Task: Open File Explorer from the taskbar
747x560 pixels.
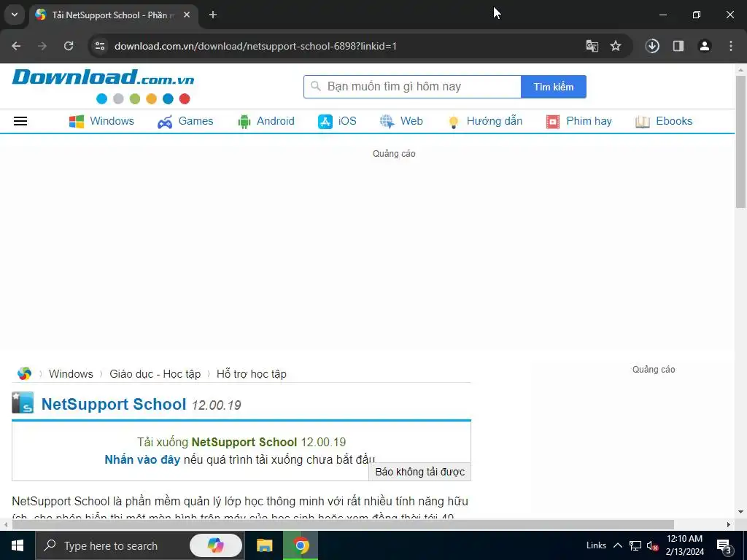Action: pyautogui.click(x=264, y=545)
